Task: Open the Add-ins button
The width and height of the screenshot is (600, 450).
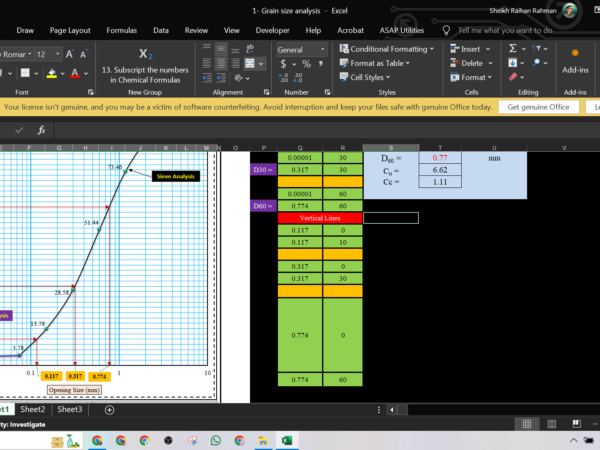Action: (x=575, y=61)
